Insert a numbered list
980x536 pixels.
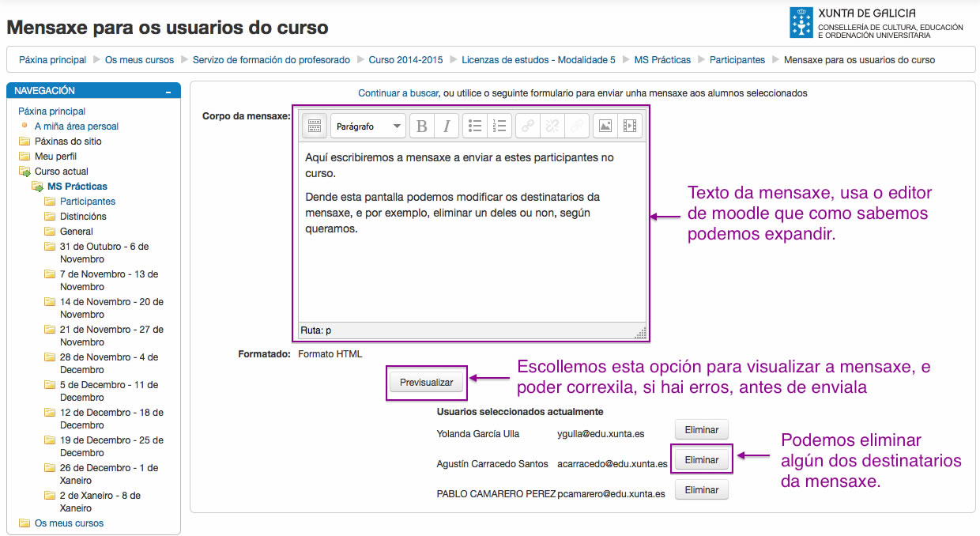pyautogui.click(x=500, y=125)
